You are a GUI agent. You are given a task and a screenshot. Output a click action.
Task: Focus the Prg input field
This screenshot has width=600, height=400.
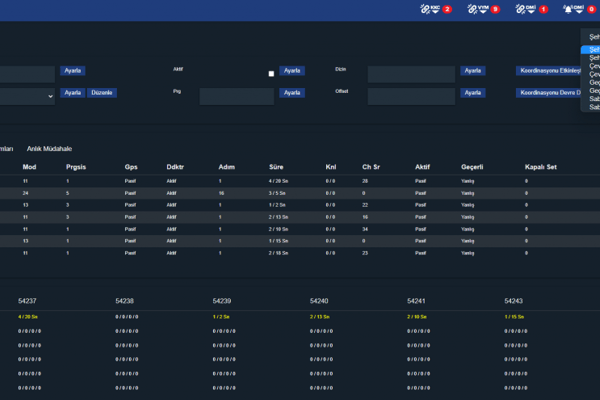tap(236, 96)
